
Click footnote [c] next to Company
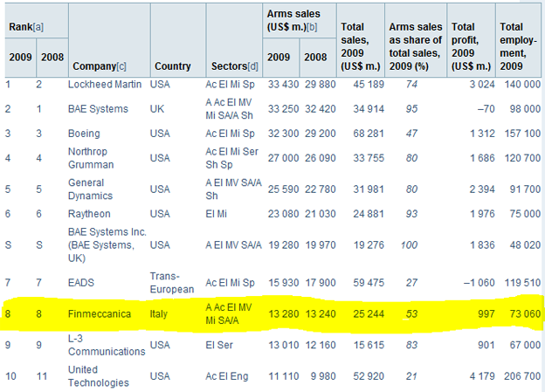pos(122,66)
